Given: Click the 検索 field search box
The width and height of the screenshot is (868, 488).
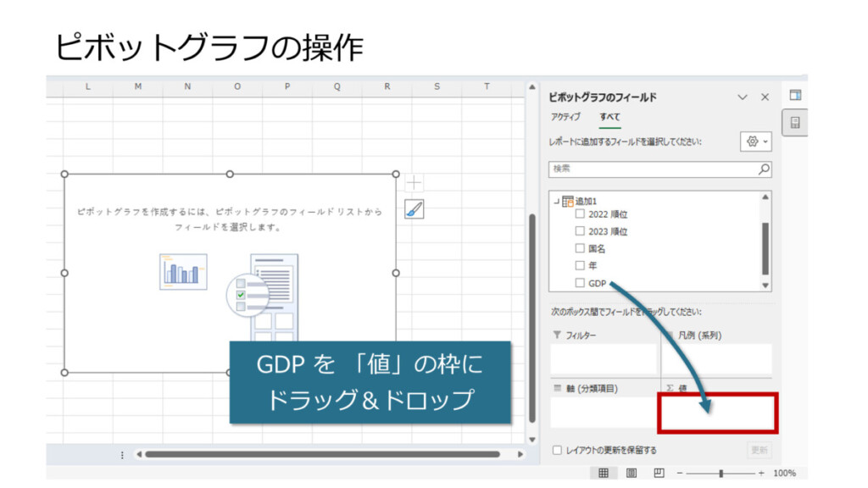Looking at the screenshot, I should tap(653, 169).
